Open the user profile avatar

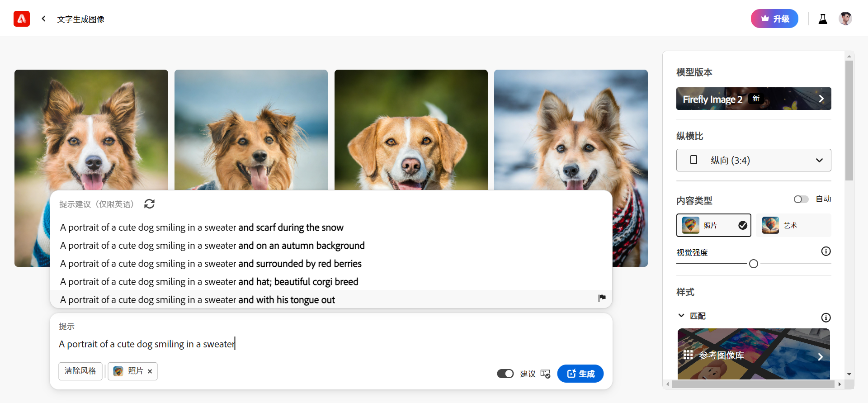click(x=845, y=19)
